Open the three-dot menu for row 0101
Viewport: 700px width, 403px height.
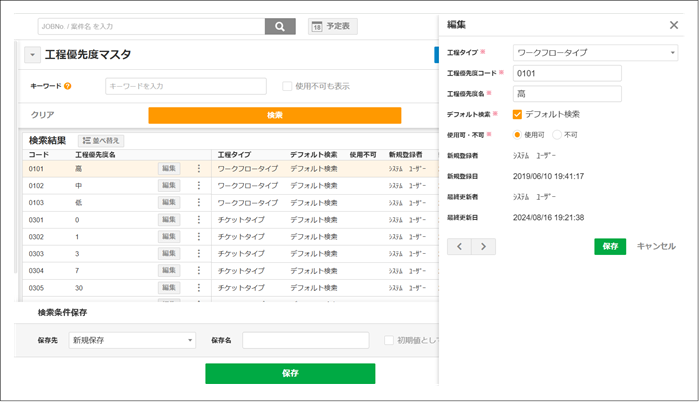(198, 169)
